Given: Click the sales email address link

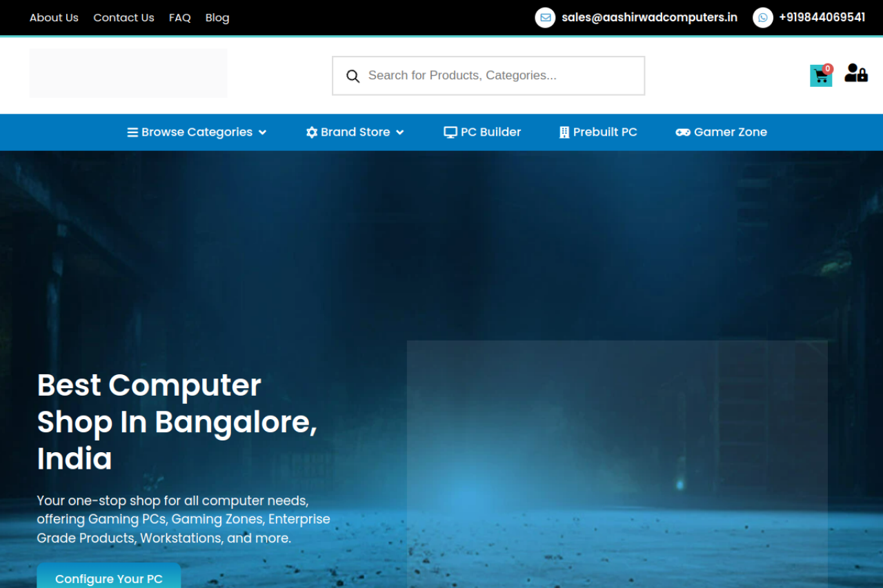Looking at the screenshot, I should point(649,17).
